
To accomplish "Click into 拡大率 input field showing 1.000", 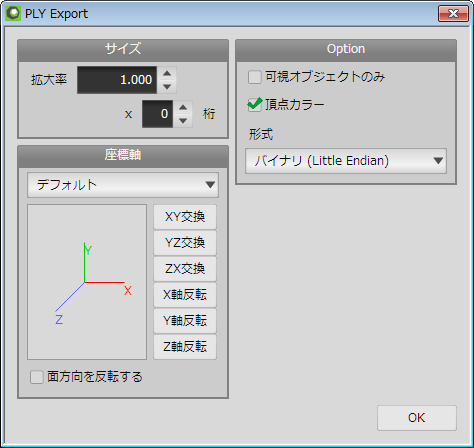I will point(117,80).
